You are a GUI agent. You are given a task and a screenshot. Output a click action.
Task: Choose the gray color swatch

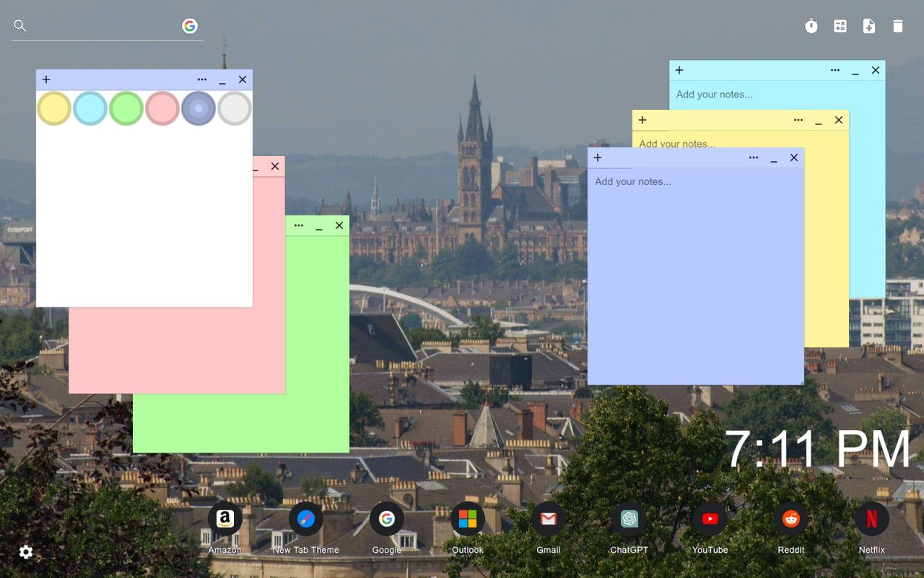[235, 108]
